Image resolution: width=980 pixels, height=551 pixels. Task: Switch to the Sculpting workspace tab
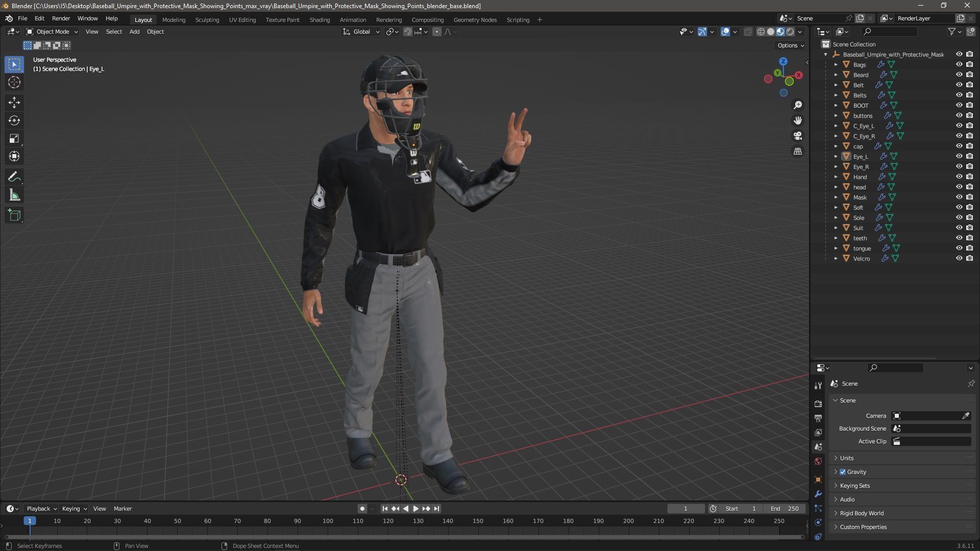point(207,20)
